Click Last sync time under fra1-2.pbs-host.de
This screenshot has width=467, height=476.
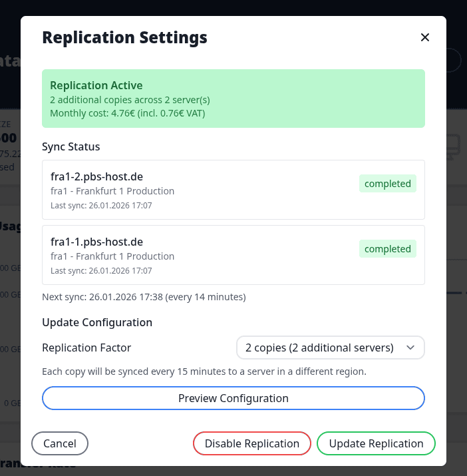pos(101,206)
